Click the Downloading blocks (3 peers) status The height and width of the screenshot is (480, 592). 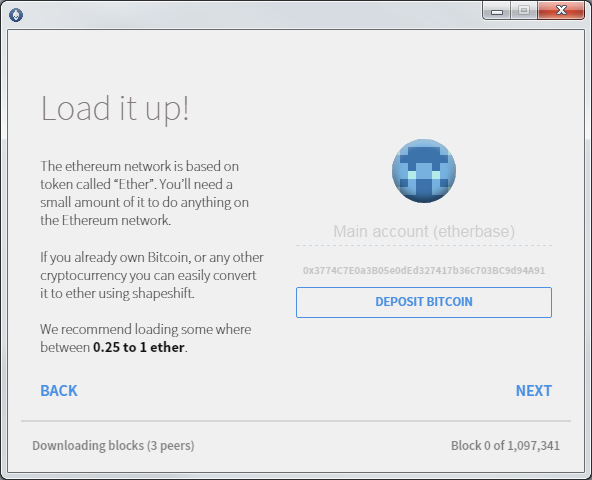point(113,446)
